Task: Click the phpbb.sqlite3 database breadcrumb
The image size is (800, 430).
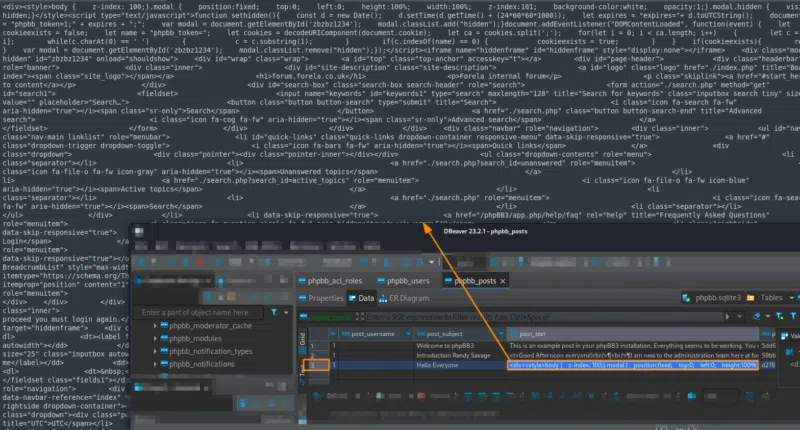Action: click(712, 298)
